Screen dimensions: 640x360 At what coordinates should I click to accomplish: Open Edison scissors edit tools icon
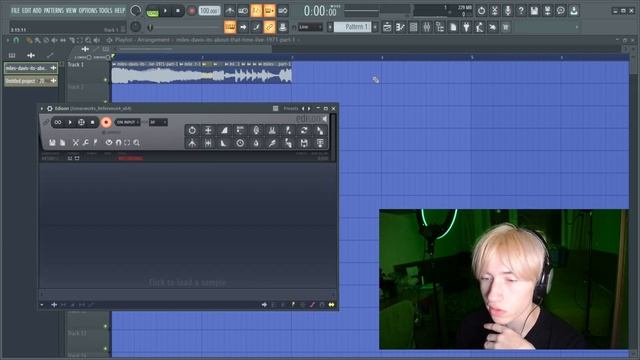point(76,143)
